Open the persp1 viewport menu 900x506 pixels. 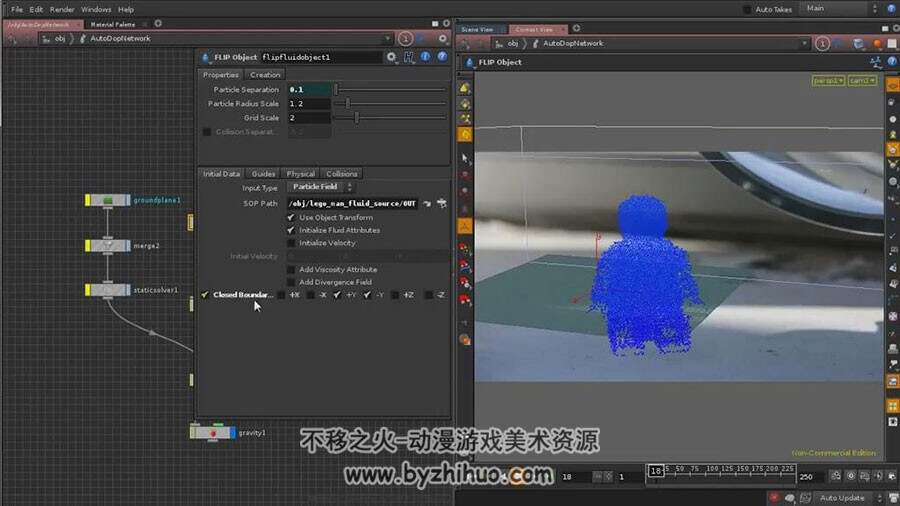coord(828,81)
